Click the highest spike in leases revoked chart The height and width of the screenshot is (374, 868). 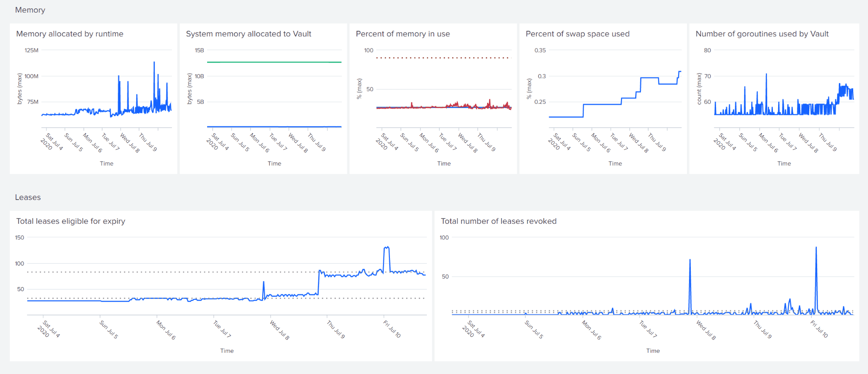tap(816, 248)
